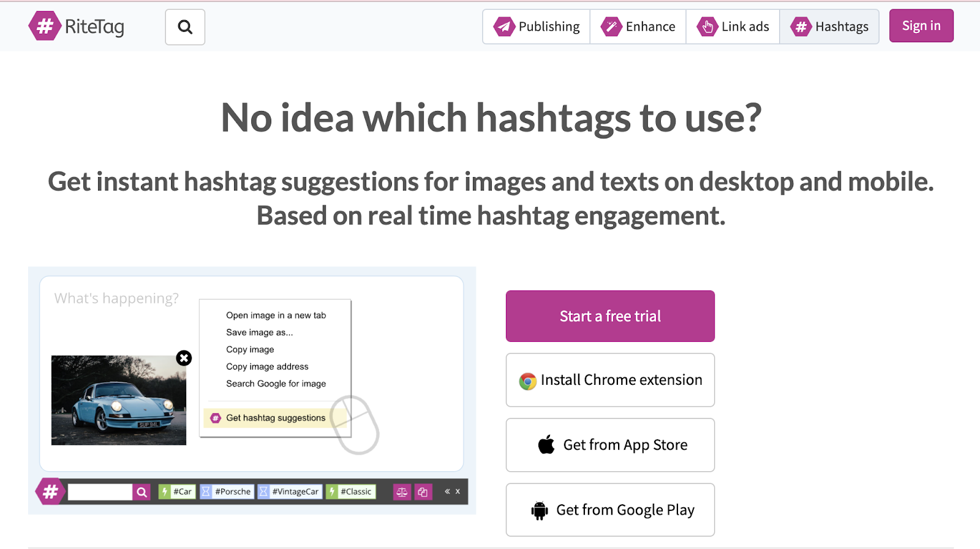Collapse the hashtag bar with double chevron
This screenshot has height=549, width=980.
[x=447, y=491]
